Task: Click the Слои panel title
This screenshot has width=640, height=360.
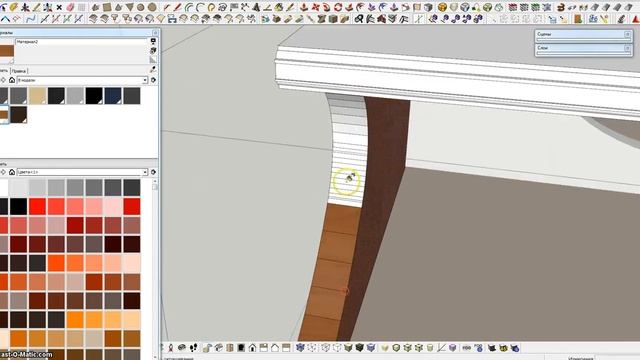Action: pos(542,48)
